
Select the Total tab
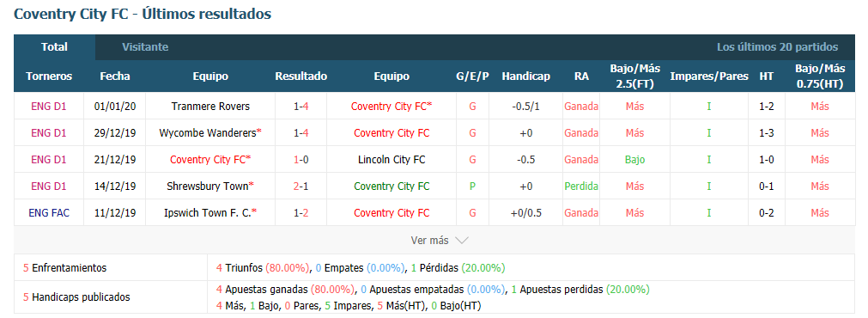pos(54,47)
